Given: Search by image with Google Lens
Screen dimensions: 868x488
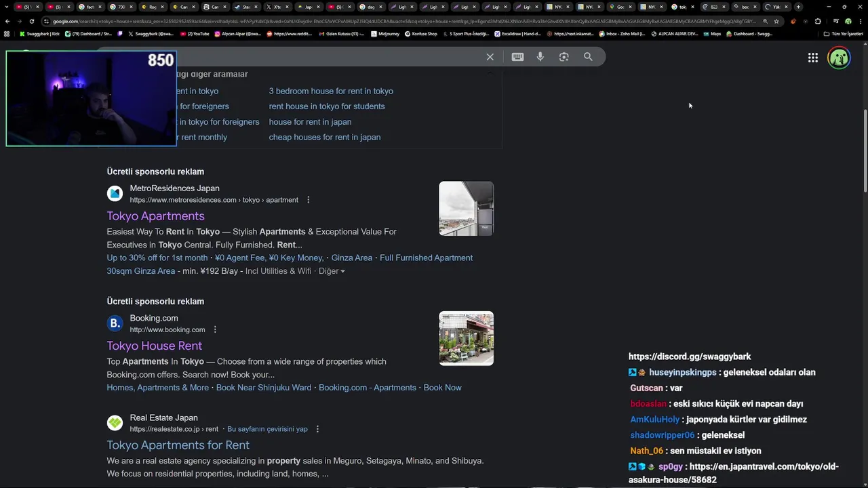Looking at the screenshot, I should point(564,57).
